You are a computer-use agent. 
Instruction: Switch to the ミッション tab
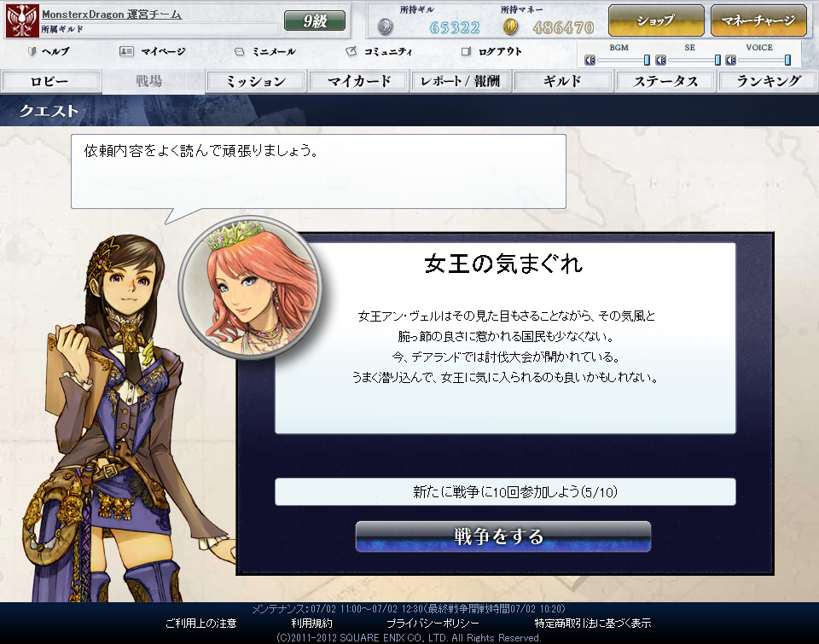pyautogui.click(x=256, y=82)
